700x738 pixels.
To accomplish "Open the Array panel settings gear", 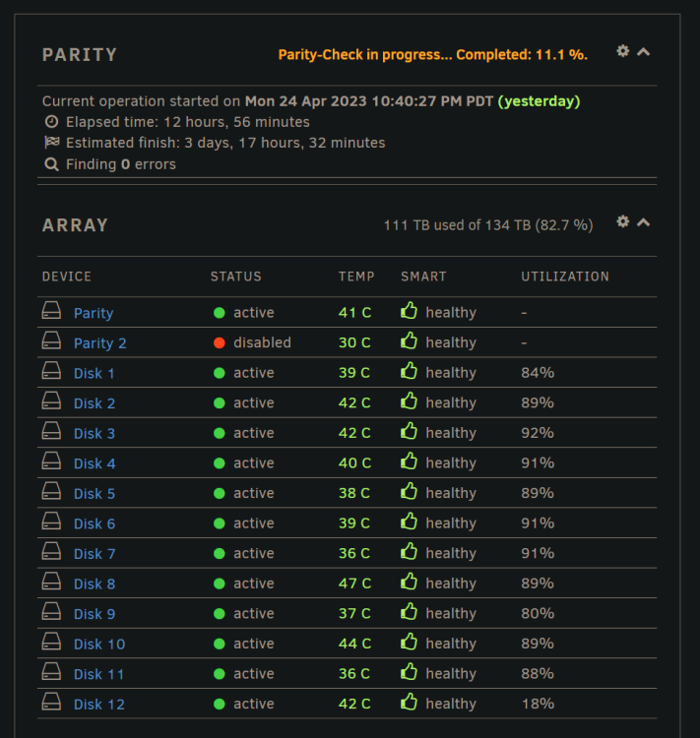I will 623,221.
